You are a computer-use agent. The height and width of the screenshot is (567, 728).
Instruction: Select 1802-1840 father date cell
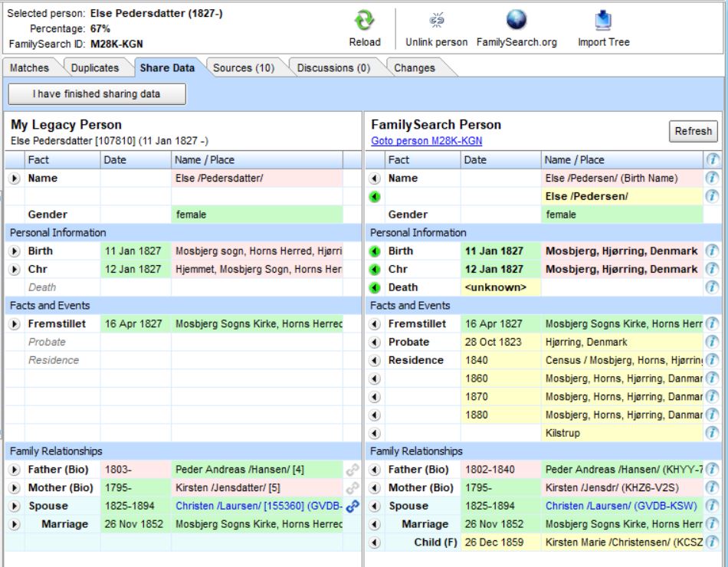pos(500,470)
